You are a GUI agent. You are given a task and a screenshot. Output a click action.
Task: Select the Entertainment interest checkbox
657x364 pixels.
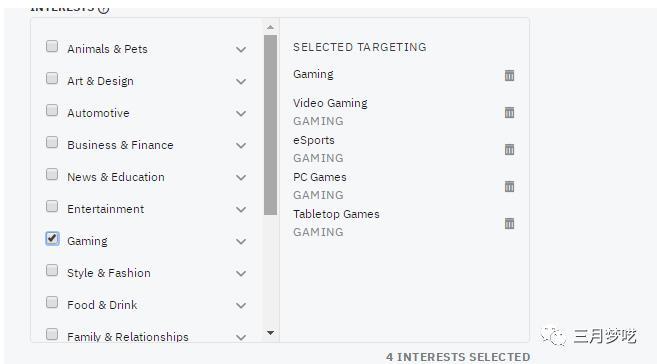tap(52, 207)
